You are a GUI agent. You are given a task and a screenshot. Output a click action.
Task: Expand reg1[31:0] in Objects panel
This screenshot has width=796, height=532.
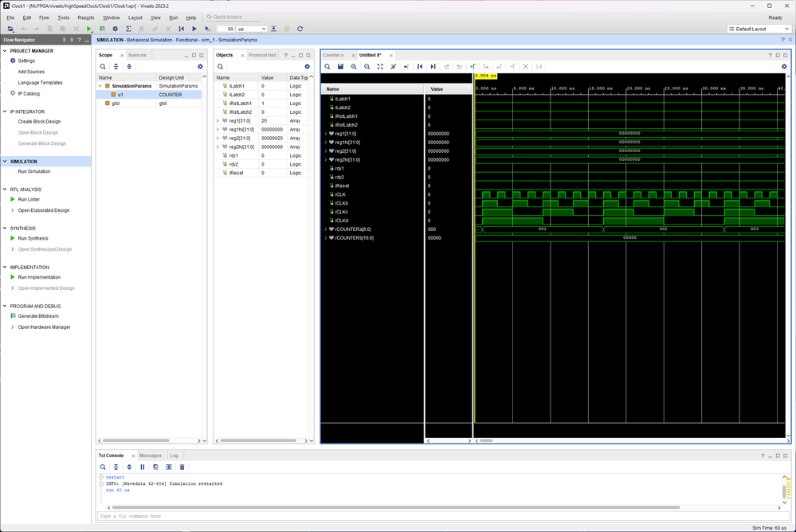pyautogui.click(x=218, y=121)
